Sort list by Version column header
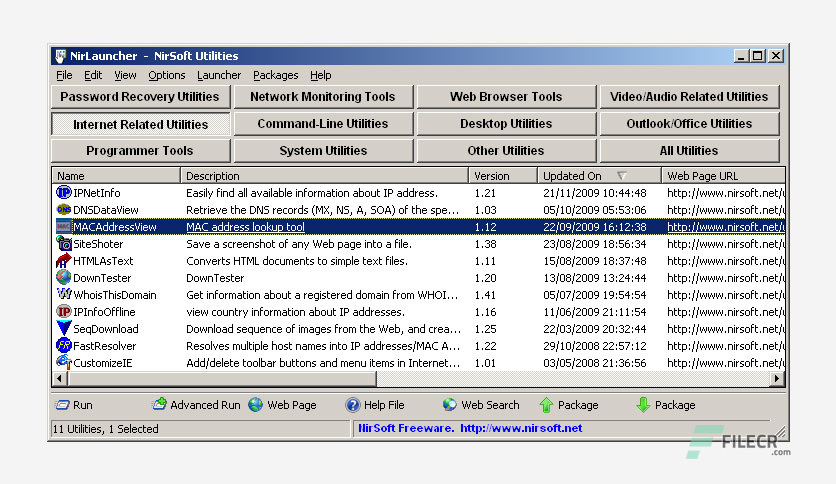The height and width of the screenshot is (484, 836). 503,175
